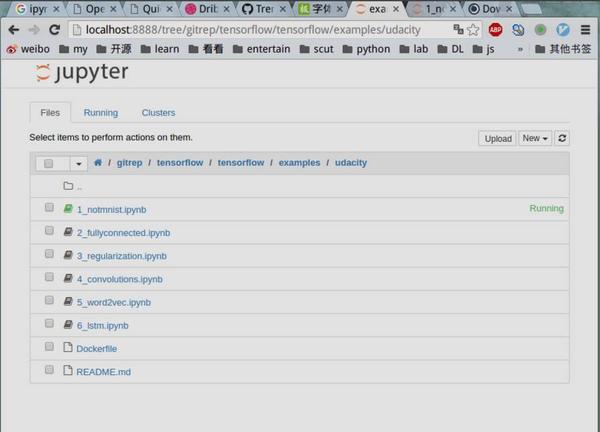Image resolution: width=600 pixels, height=432 pixels.
Task: Click the refresh file list button
Action: [562, 138]
